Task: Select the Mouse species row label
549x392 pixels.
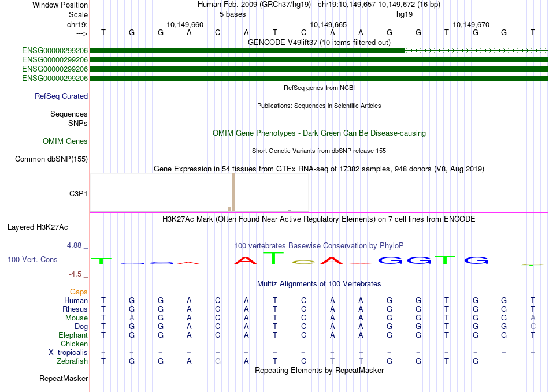Action: [76, 318]
